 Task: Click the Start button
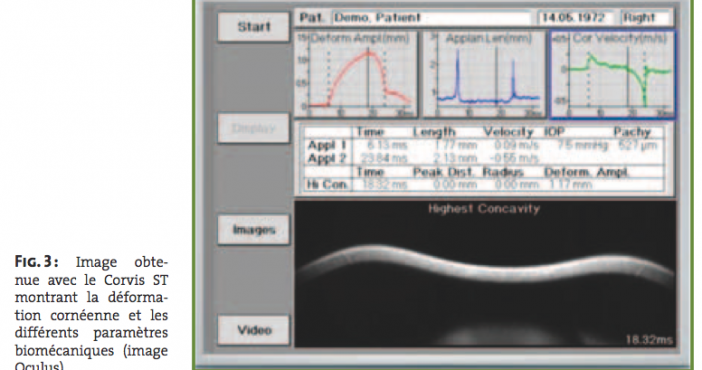(254, 27)
